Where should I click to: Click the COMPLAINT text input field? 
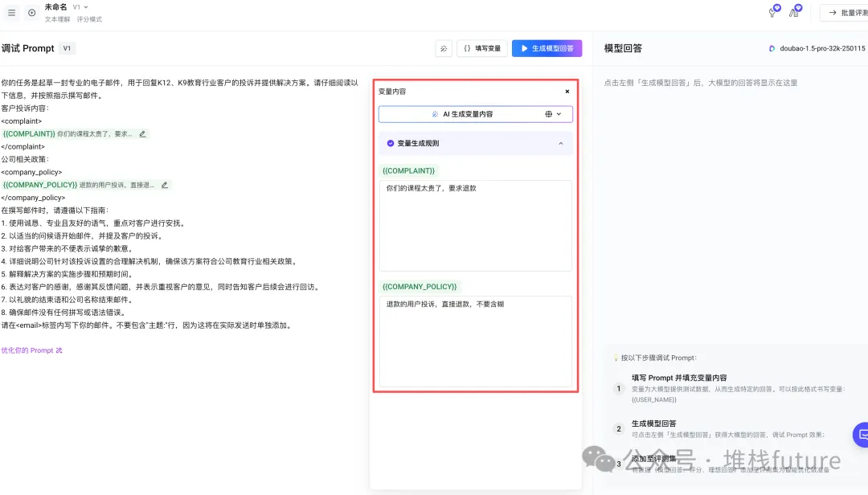pos(476,225)
